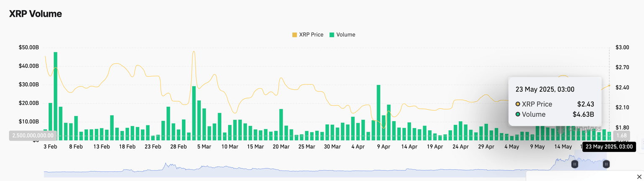Click the green Volume dot in tooltip
Viewport: 644px width, 181px height.
518,114
